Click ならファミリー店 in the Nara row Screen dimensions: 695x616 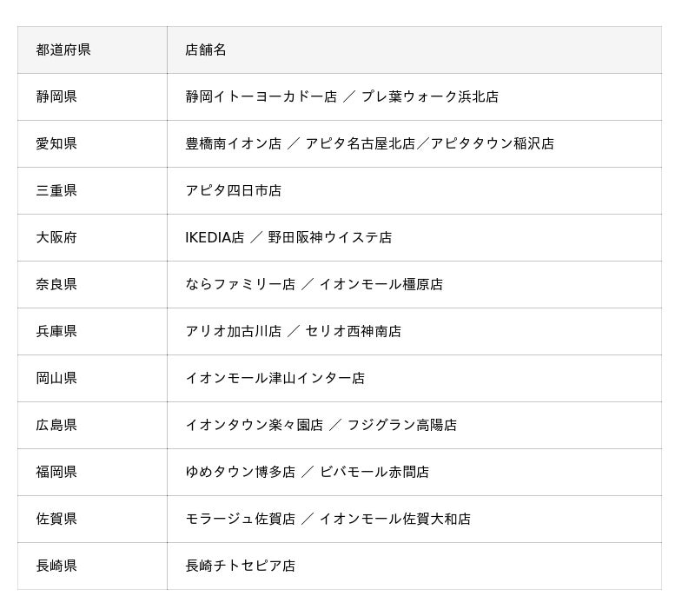[x=241, y=284]
